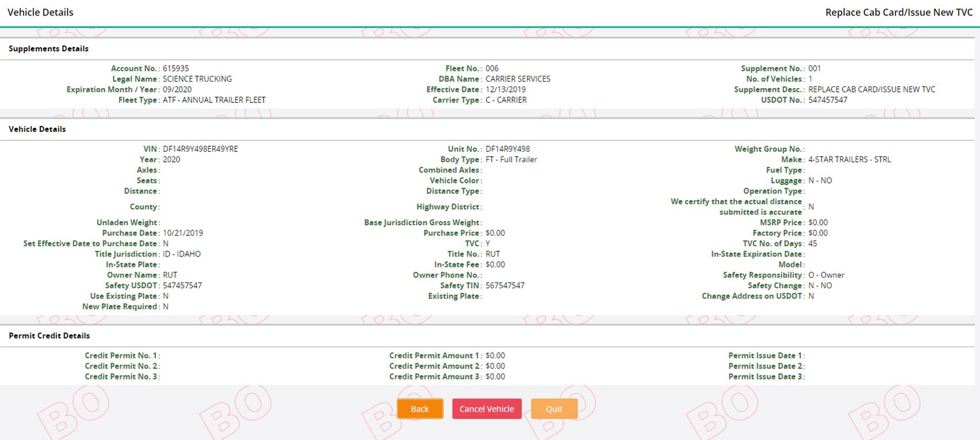Select the effective date 12/13/2019

(505, 90)
